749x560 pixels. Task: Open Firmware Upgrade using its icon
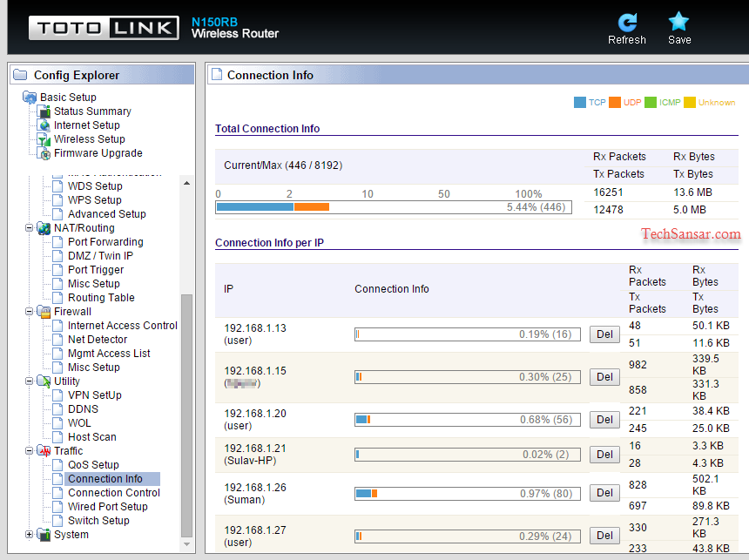[x=43, y=153]
